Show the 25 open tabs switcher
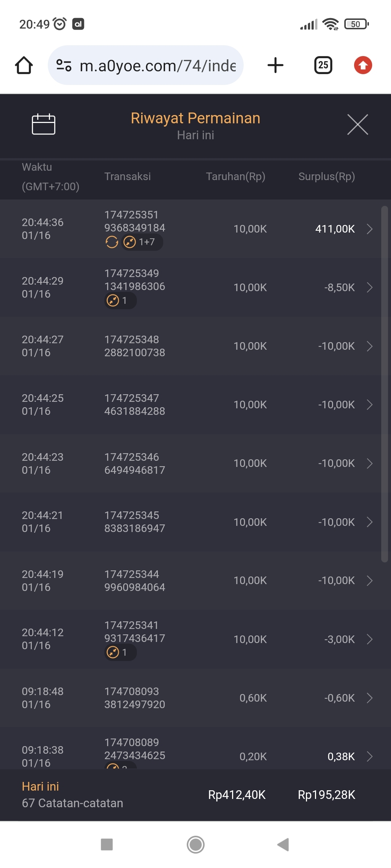This screenshot has width=391, height=868. tap(323, 65)
